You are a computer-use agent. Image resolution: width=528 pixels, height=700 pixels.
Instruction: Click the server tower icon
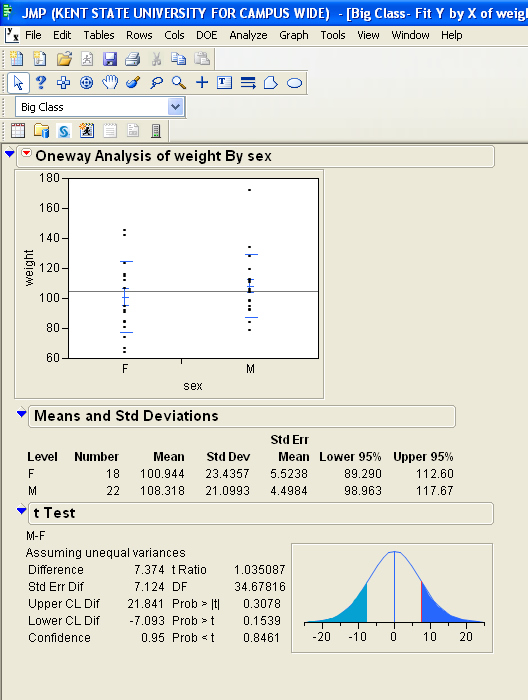[x=156, y=131]
